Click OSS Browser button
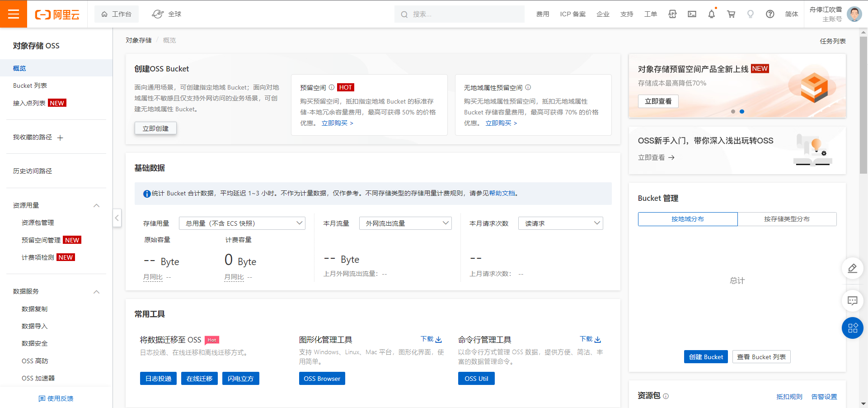Viewport: 868px width, 408px height. (x=322, y=379)
